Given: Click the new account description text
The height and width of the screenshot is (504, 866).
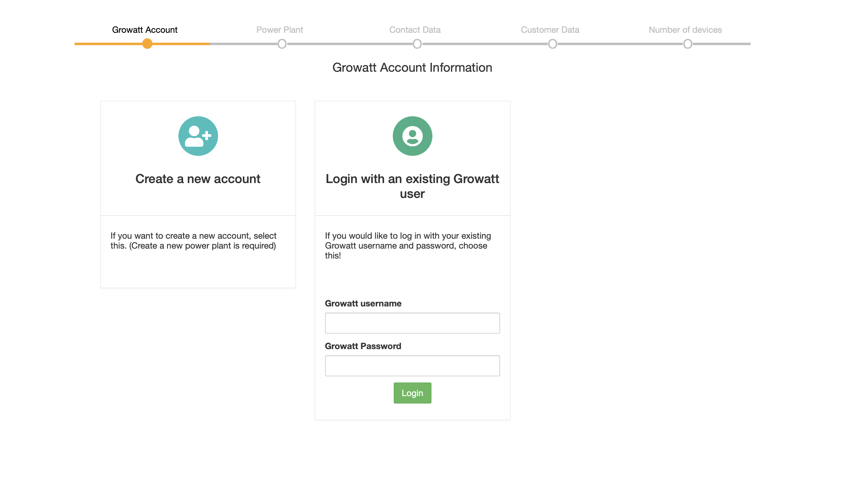Looking at the screenshot, I should click(x=193, y=241).
